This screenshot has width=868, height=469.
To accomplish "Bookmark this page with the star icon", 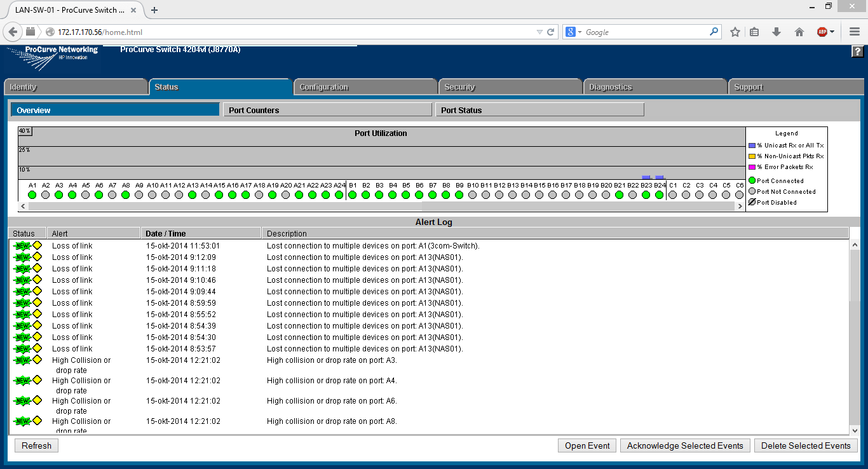I will (735, 32).
